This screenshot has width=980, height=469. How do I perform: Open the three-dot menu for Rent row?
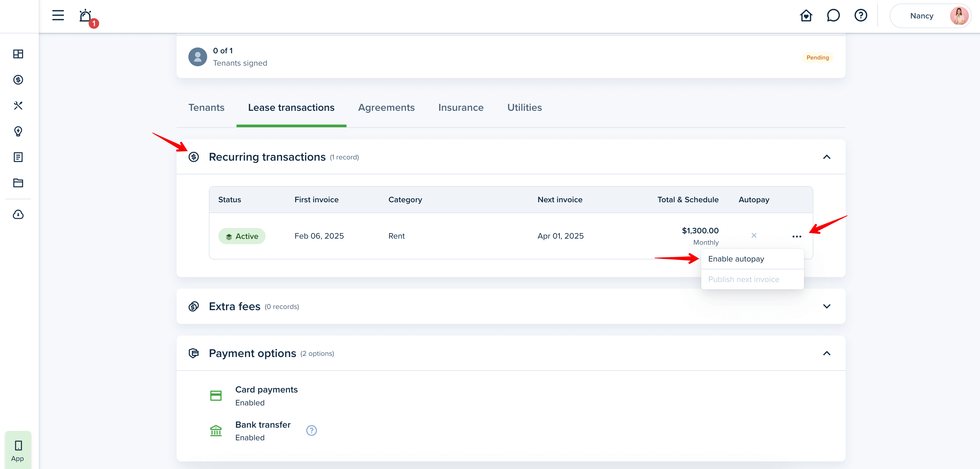[x=797, y=236]
